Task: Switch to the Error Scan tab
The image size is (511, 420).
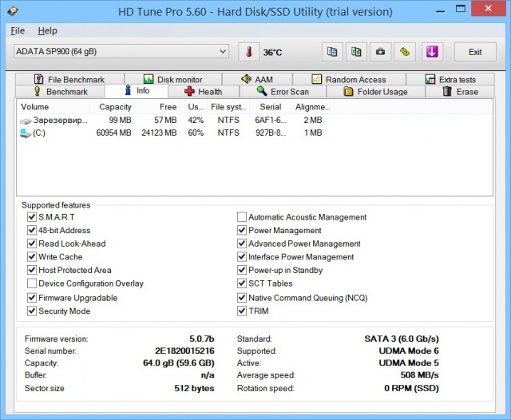Action: 283,92
